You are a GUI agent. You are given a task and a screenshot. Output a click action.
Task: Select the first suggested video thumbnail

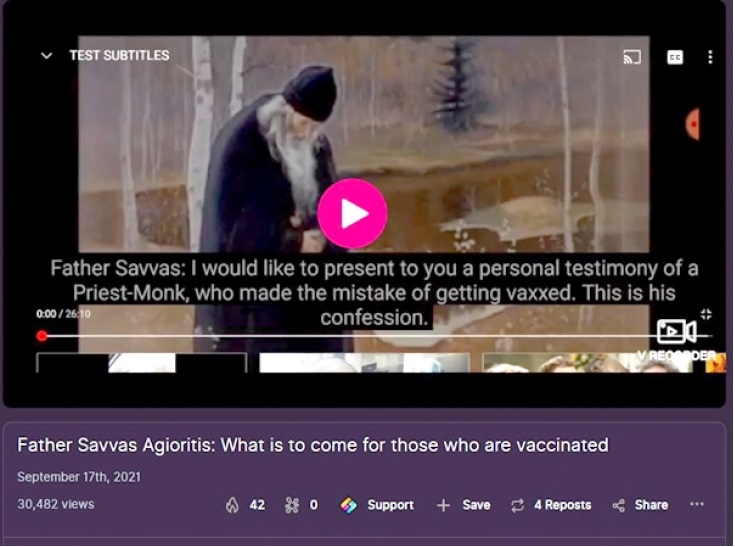click(142, 363)
